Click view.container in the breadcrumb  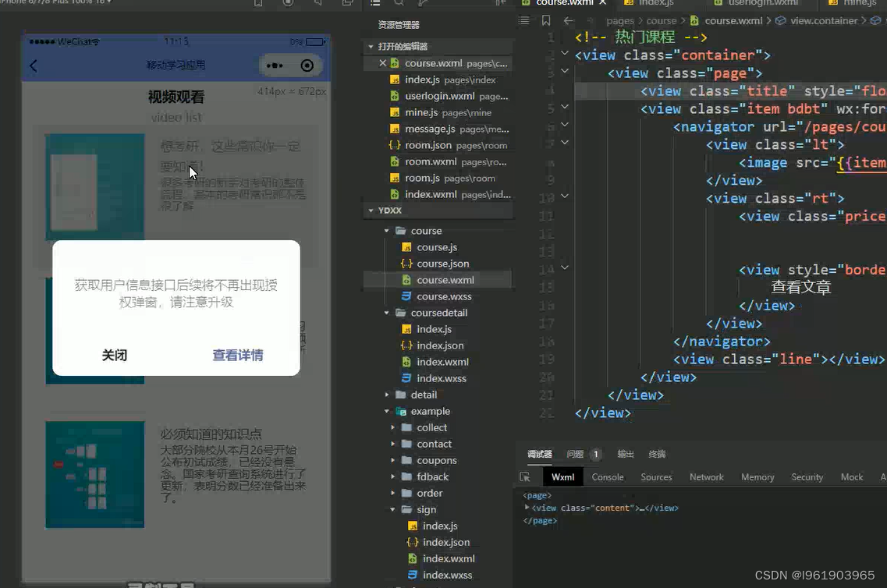click(824, 21)
